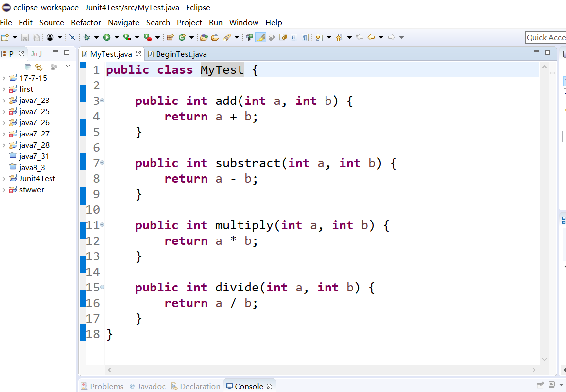Click the New wizard icon
Image resolution: width=566 pixels, height=392 pixels.
(x=5, y=37)
